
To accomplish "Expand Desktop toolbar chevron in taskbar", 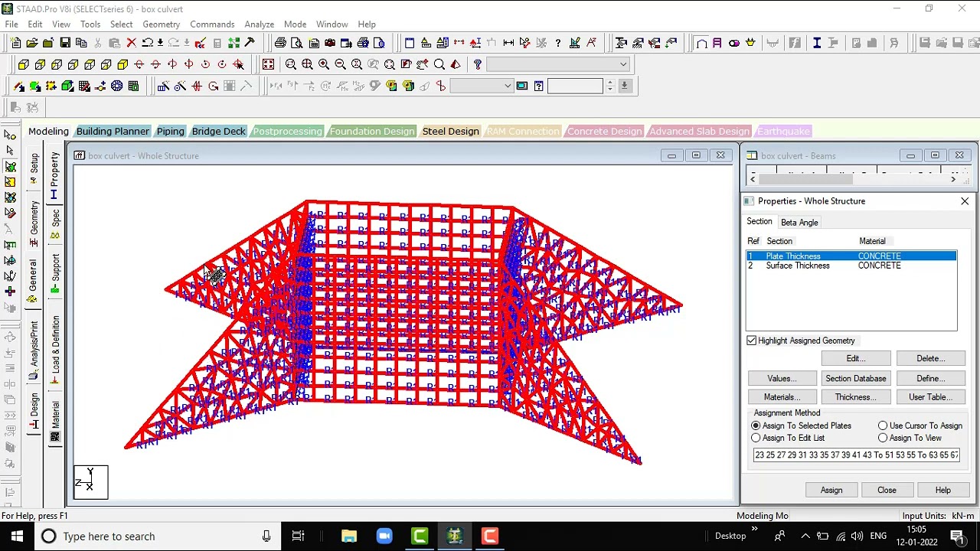I will pyautogui.click(x=754, y=530).
